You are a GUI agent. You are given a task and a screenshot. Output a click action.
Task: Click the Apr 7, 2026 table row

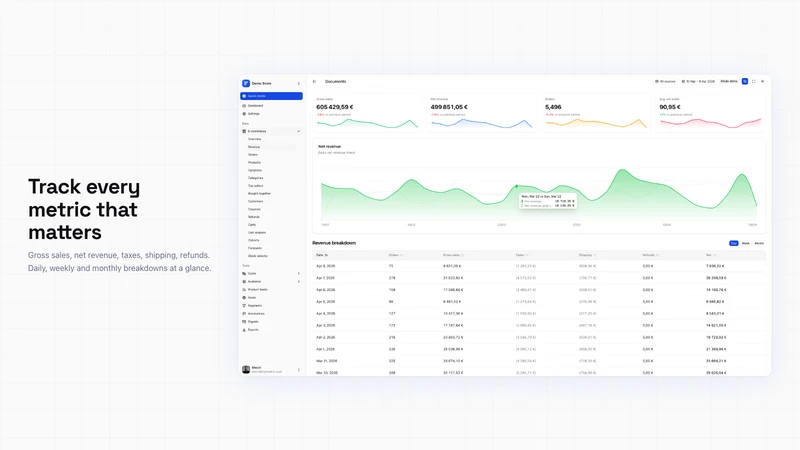pos(539,278)
